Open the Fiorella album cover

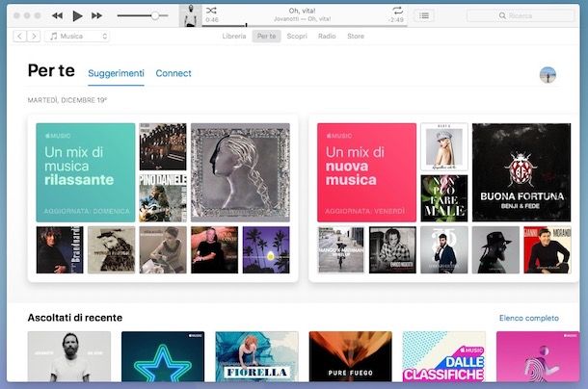[256, 356]
